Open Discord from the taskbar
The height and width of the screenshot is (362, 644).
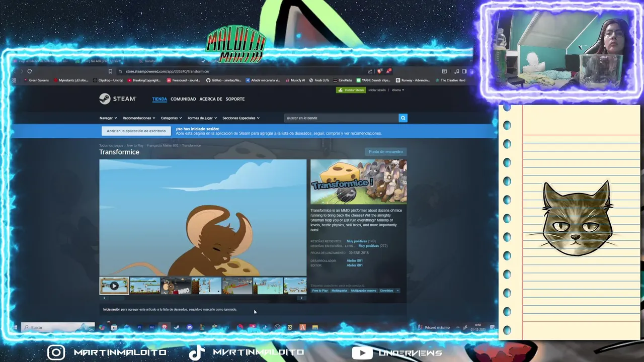click(x=189, y=327)
